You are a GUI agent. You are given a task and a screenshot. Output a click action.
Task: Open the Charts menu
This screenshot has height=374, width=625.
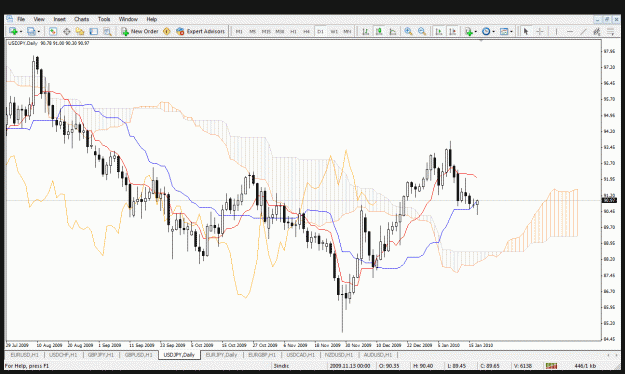[81, 19]
